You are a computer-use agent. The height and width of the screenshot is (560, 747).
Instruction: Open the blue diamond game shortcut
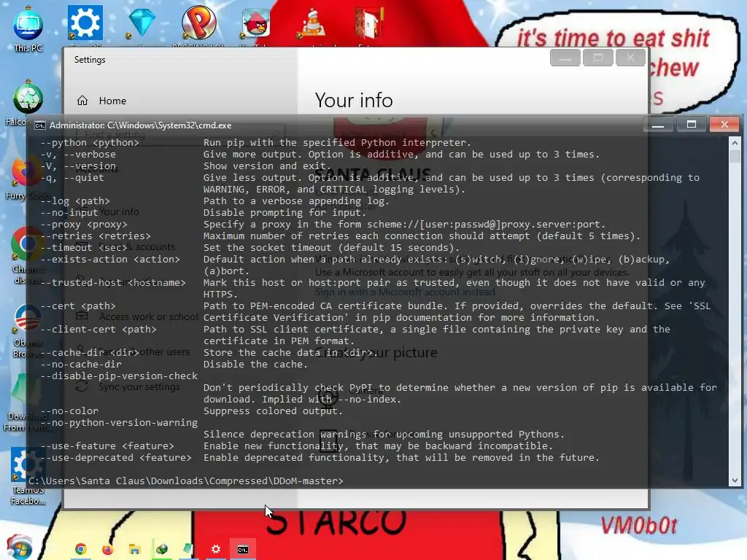(142, 22)
